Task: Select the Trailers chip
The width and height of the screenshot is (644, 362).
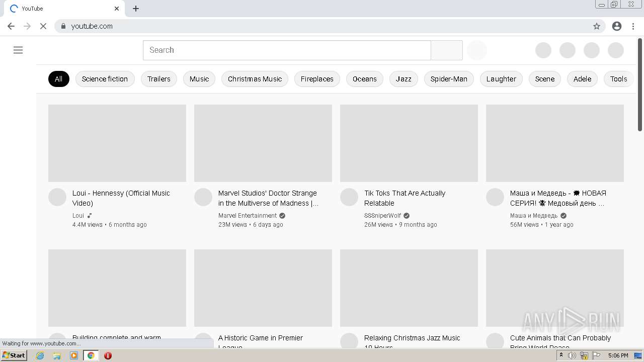Action: (x=159, y=79)
